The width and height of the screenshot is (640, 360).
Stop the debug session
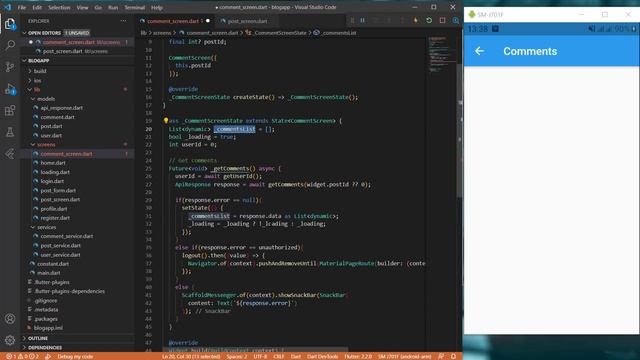442,20
